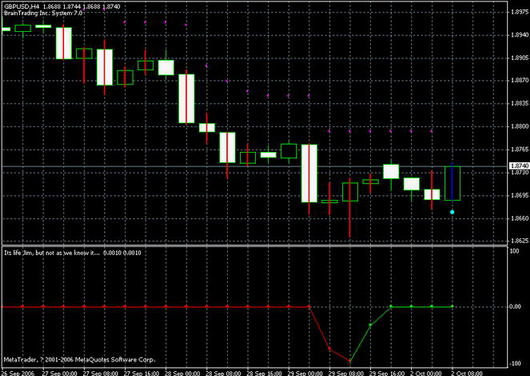
Task: Select the BrainTrading Inc. System 7.0 label
Action: tap(44, 13)
